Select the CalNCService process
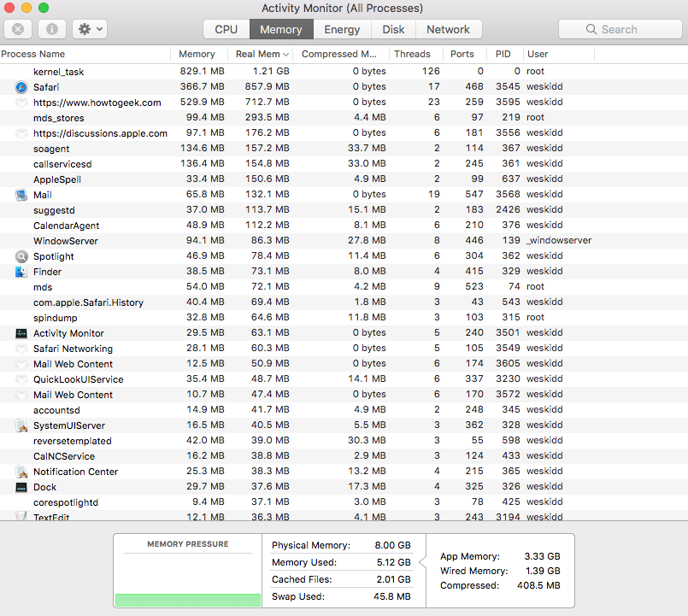 tap(344, 456)
